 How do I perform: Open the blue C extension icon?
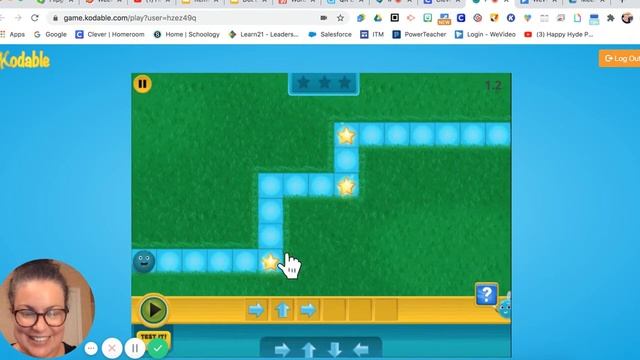[x=461, y=18]
